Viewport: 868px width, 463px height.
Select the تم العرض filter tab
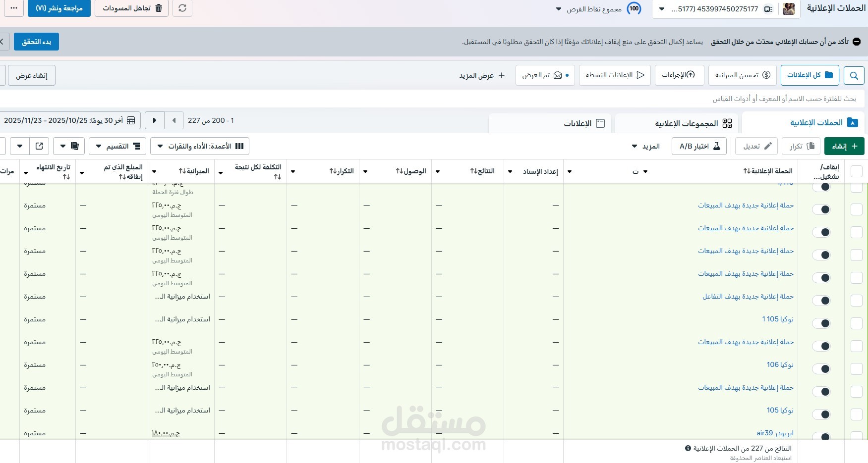[x=545, y=75]
